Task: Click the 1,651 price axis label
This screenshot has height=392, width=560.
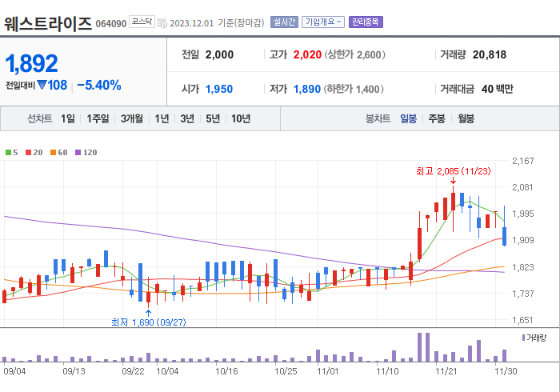Action: click(x=523, y=320)
